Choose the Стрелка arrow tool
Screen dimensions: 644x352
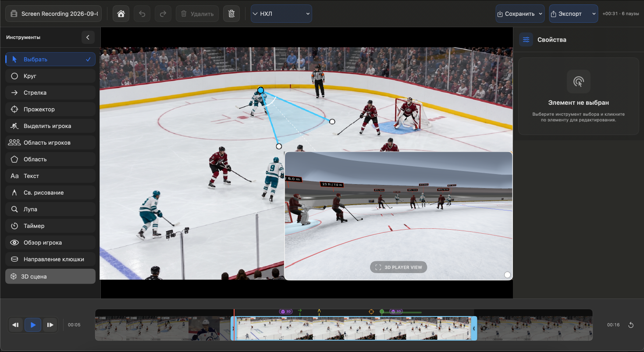click(x=50, y=92)
